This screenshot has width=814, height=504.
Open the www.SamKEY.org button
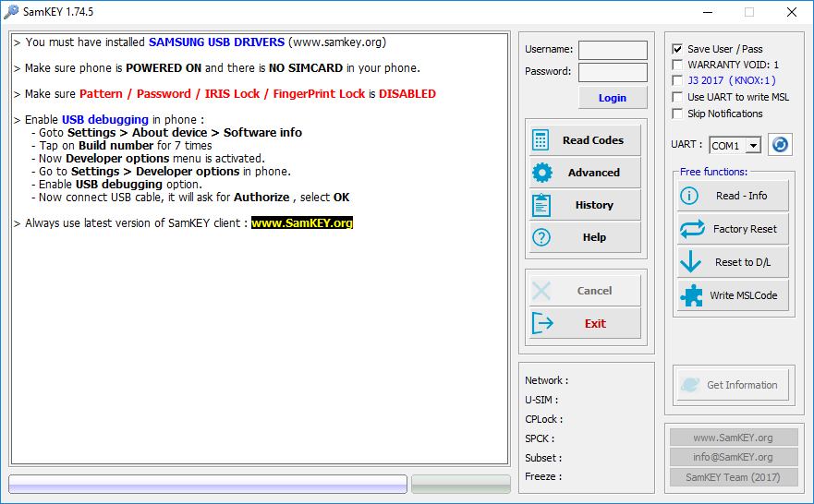click(x=734, y=438)
